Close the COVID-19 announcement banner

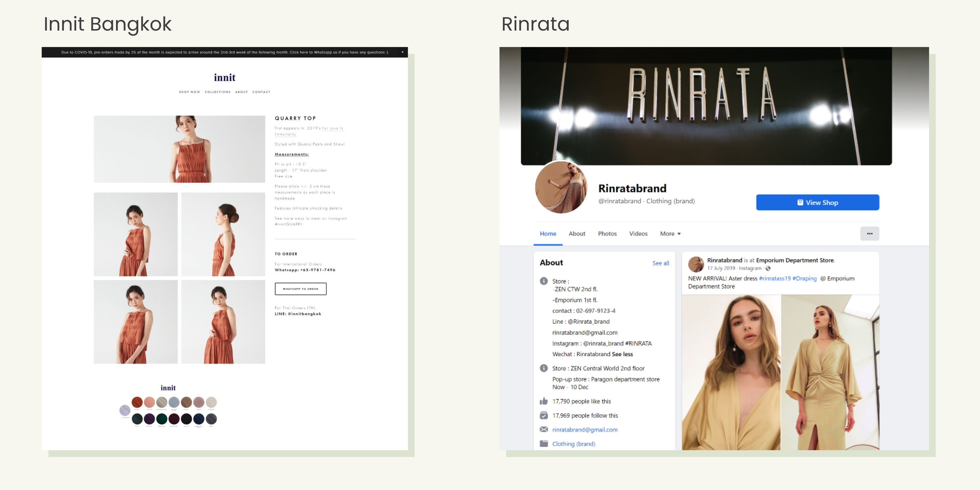(402, 52)
